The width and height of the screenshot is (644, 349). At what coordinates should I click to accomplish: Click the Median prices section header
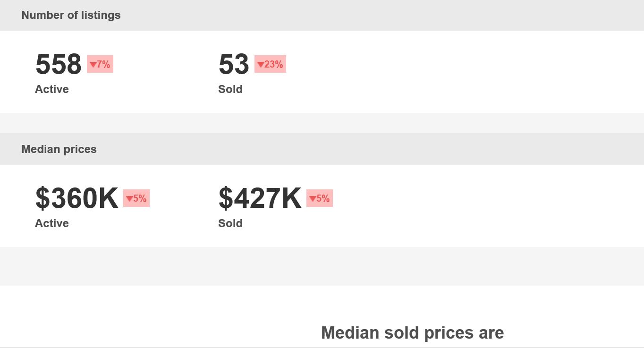[59, 149]
